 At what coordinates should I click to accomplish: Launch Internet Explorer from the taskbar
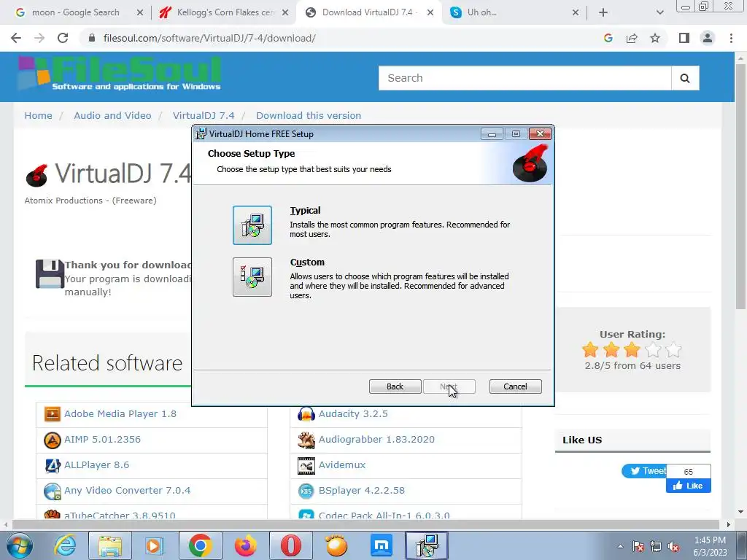pyautogui.click(x=65, y=545)
